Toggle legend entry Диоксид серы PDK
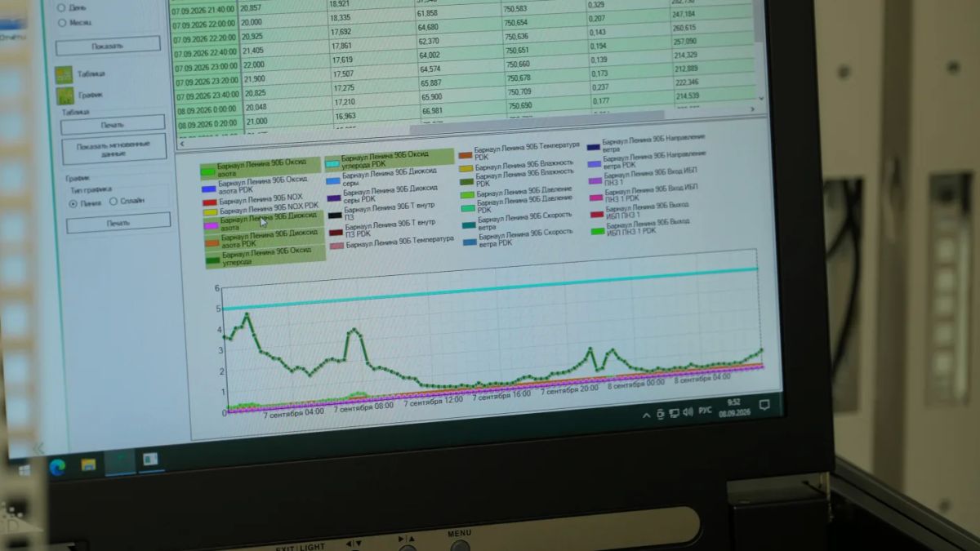The image size is (980, 551). [x=382, y=194]
